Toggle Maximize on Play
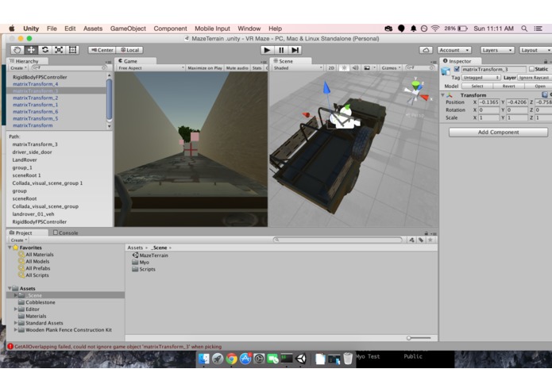The height and width of the screenshot is (392, 552). [205, 68]
